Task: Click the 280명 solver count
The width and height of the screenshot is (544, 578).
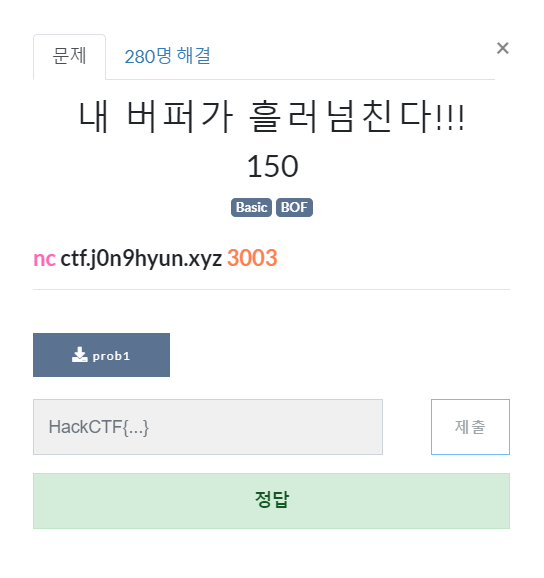Action: [x=148, y=56]
